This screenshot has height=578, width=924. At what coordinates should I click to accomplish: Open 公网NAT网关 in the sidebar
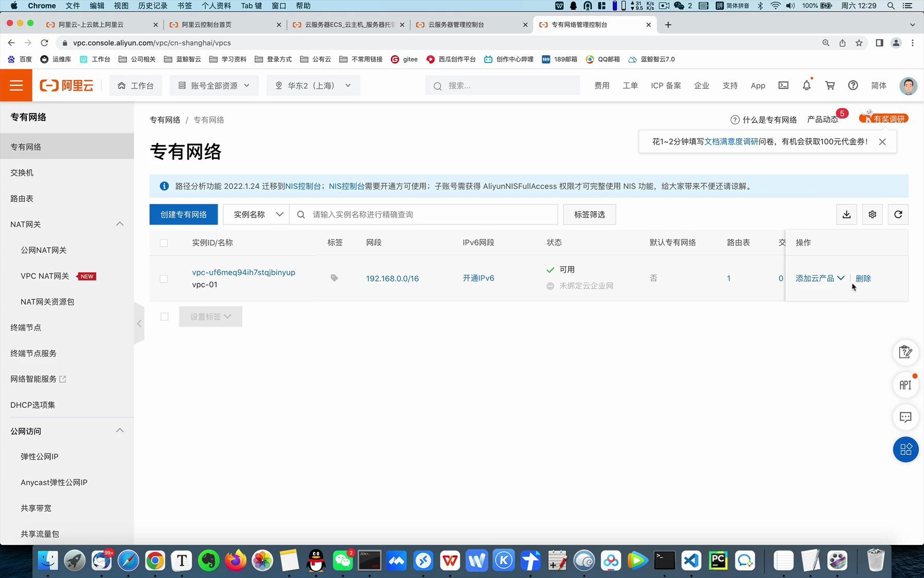click(x=44, y=250)
